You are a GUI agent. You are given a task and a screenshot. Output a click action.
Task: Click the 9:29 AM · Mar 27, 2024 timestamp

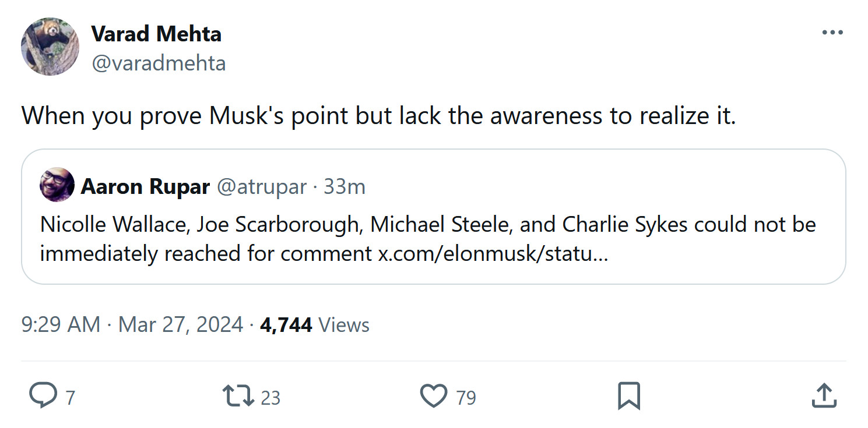click(x=132, y=324)
